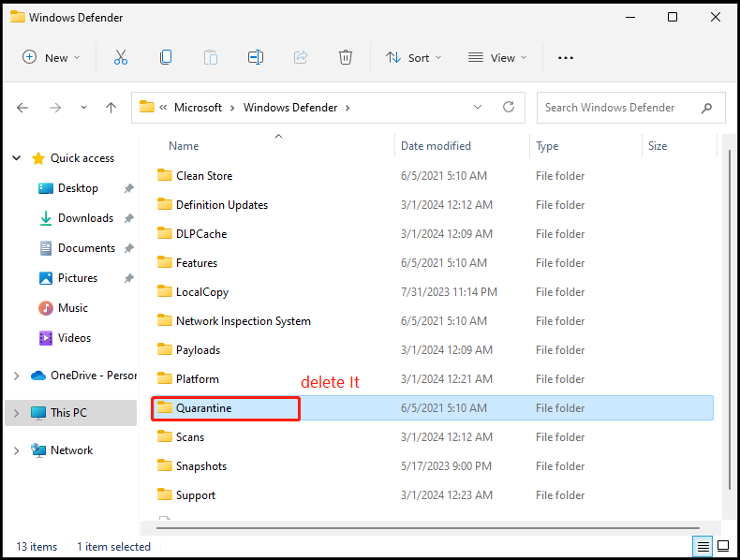Expand the OneDrive tree node
Image resolution: width=740 pixels, height=560 pixels.
click(17, 376)
